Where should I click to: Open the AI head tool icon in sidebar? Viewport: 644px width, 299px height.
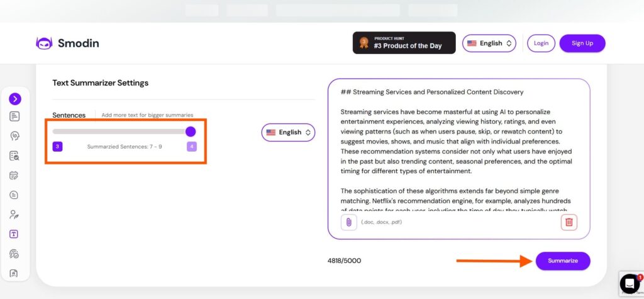pyautogui.click(x=14, y=136)
